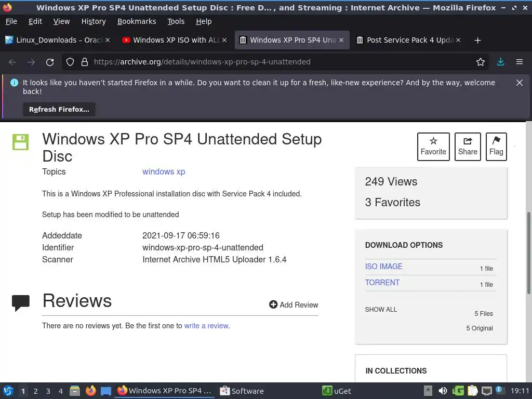Launch Firefox from the taskbar quick launcher

pyautogui.click(x=90, y=391)
